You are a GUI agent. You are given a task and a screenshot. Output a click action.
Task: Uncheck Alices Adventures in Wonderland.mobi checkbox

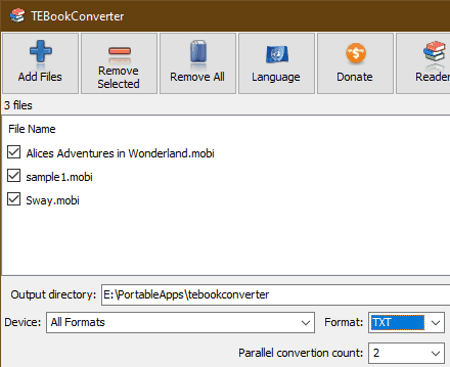14,152
